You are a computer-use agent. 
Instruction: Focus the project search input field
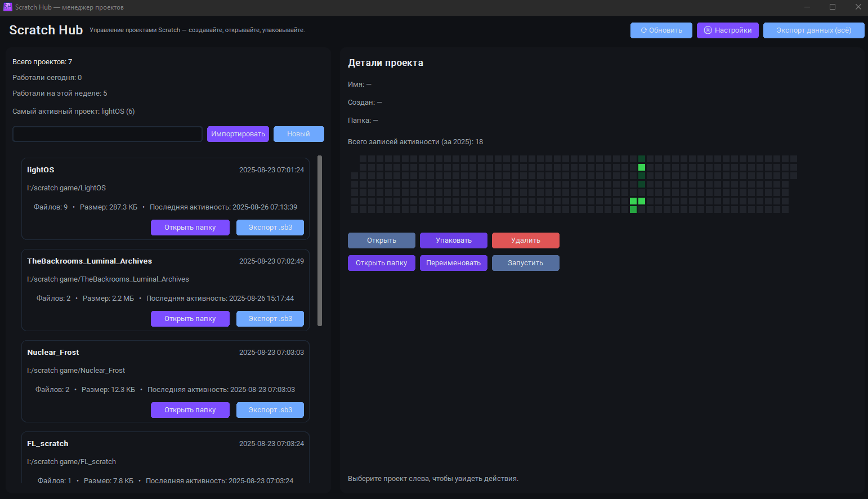[108, 134]
